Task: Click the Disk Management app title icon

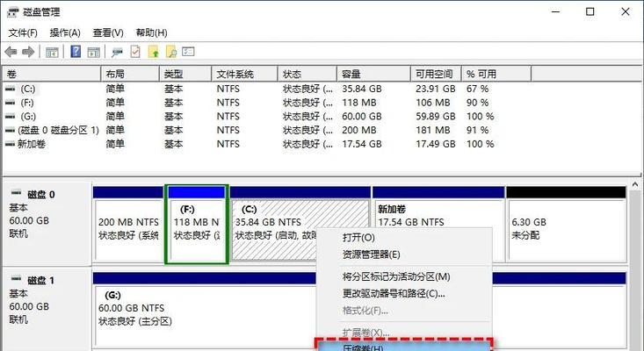Action: pyautogui.click(x=12, y=12)
